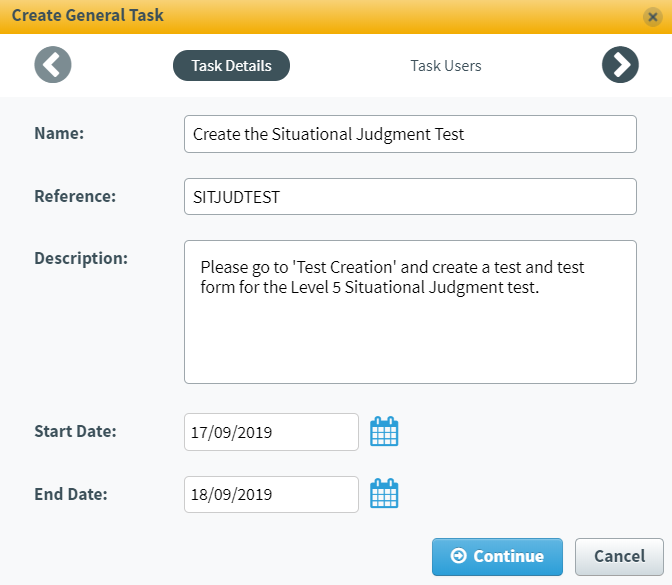This screenshot has height=585, width=672.
Task: Open the Start Date calendar picker
Action: pos(384,431)
